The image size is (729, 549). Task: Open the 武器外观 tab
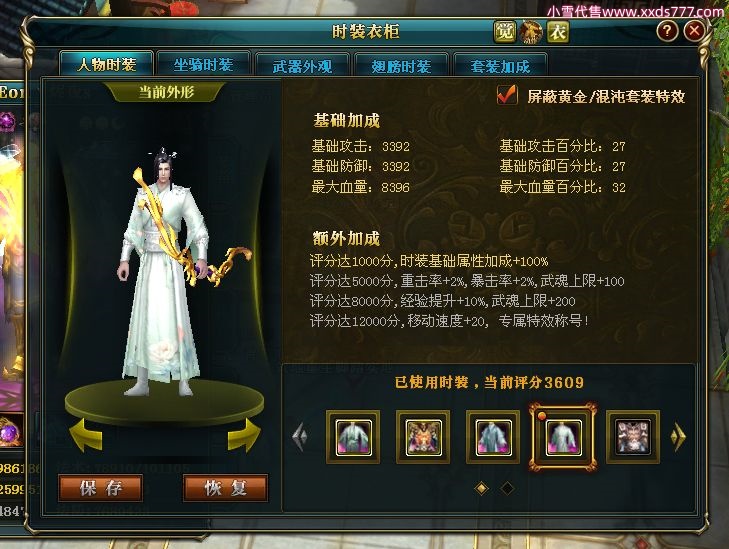[302, 66]
